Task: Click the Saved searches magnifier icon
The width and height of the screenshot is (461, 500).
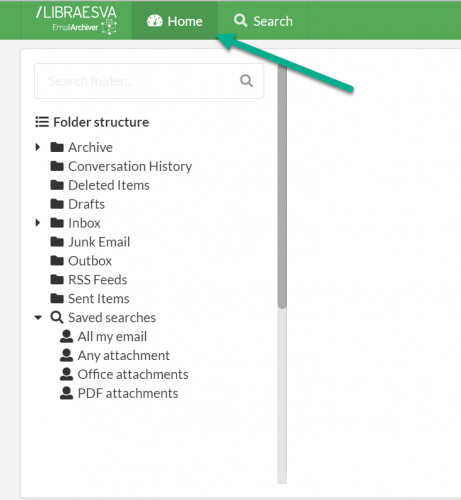Action: pyautogui.click(x=57, y=317)
